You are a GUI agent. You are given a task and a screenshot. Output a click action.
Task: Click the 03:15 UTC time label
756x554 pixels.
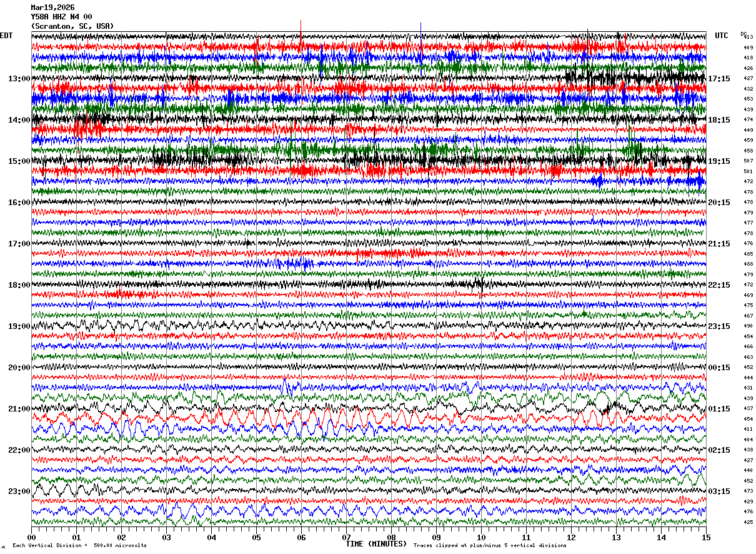(x=719, y=491)
